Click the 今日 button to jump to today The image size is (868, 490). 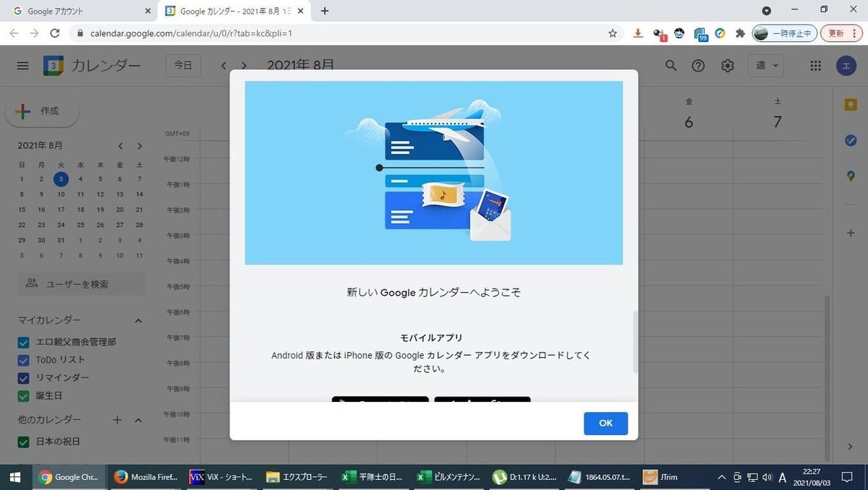183,65
